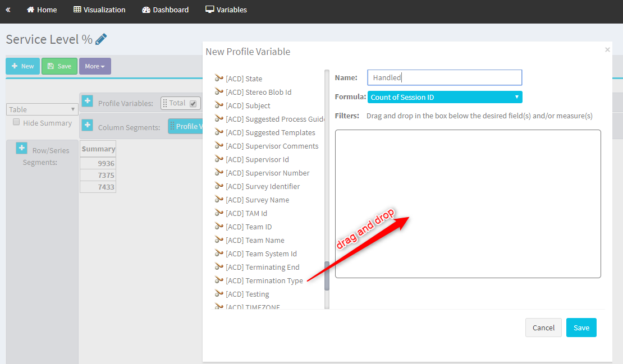Click the field icon beside [ACD] Testing

[219, 294]
